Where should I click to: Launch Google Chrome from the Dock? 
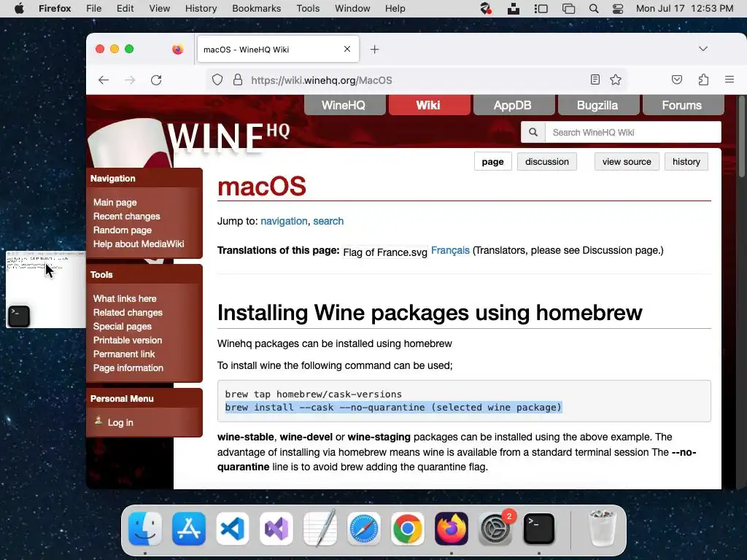[x=407, y=529]
